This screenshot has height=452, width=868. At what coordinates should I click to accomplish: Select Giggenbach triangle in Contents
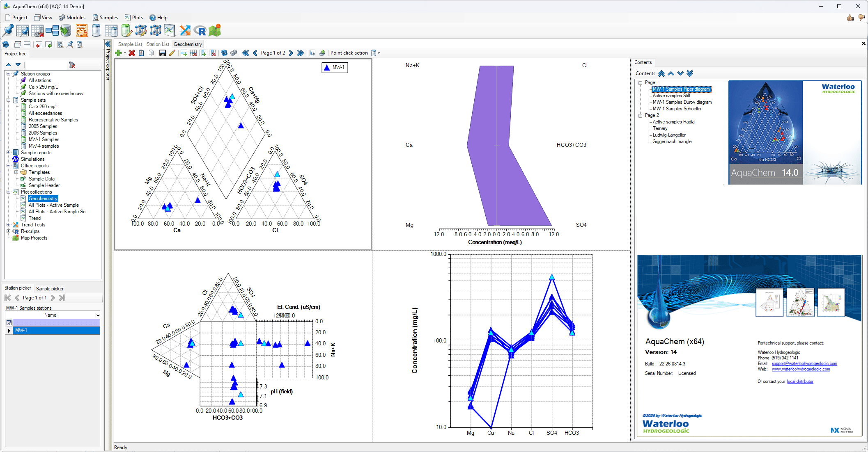pyautogui.click(x=672, y=142)
